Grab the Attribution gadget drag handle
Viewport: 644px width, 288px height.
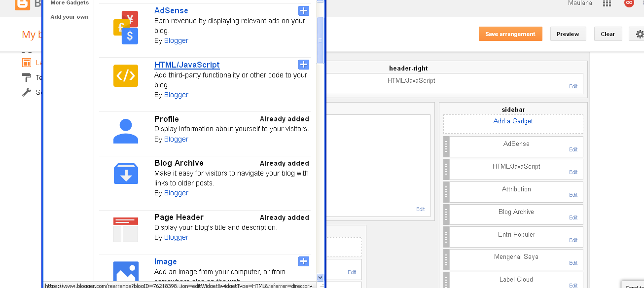(446, 192)
